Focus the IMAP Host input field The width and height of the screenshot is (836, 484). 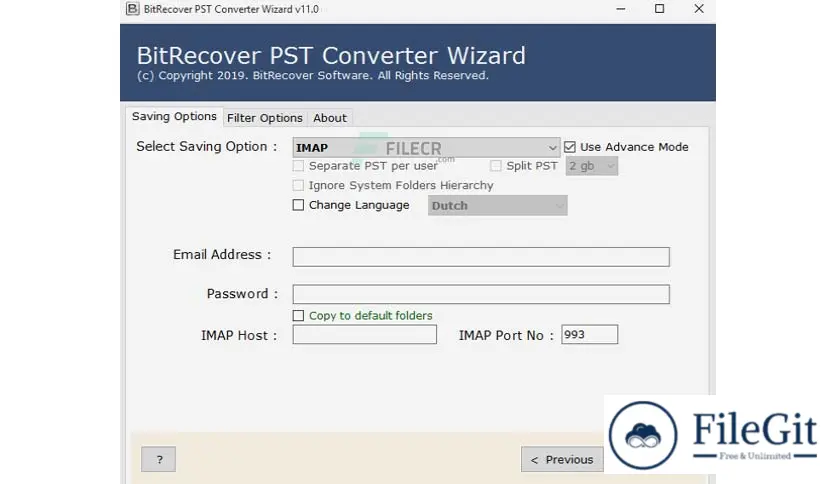pos(365,335)
